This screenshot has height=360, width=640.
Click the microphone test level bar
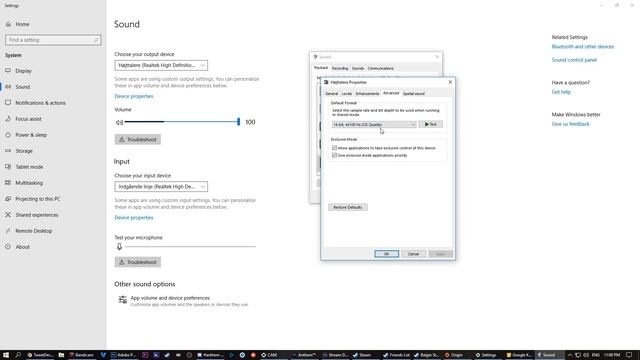[191, 247]
